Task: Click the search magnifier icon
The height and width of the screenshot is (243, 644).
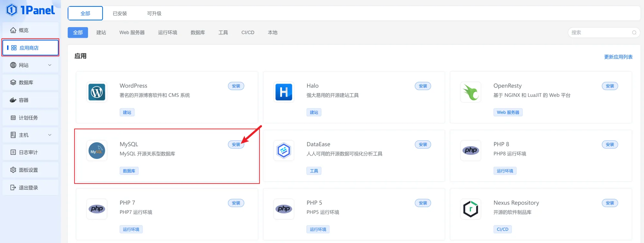Action: (634, 33)
